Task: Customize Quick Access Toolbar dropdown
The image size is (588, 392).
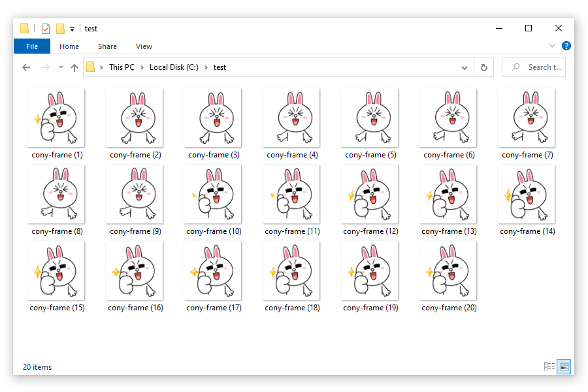Action: click(72, 29)
